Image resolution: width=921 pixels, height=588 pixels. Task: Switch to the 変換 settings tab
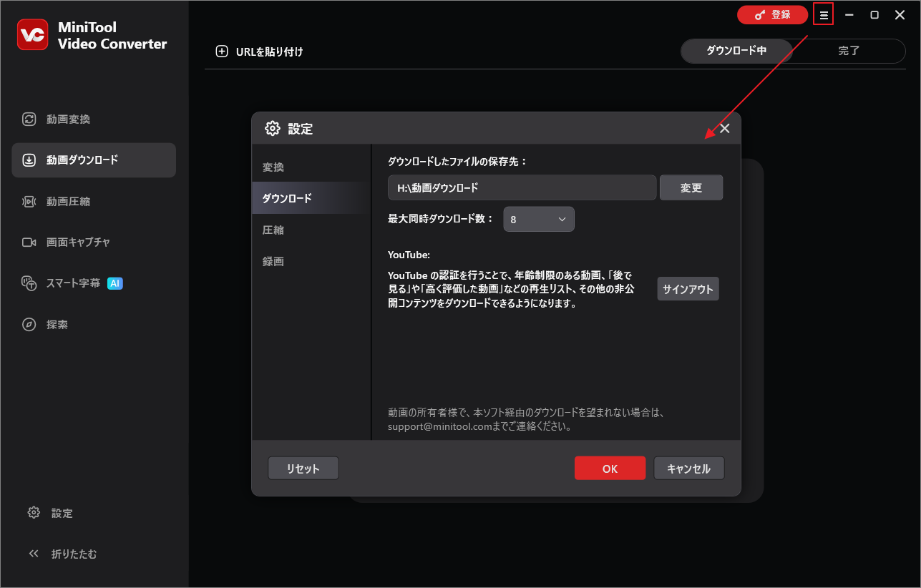(x=273, y=166)
